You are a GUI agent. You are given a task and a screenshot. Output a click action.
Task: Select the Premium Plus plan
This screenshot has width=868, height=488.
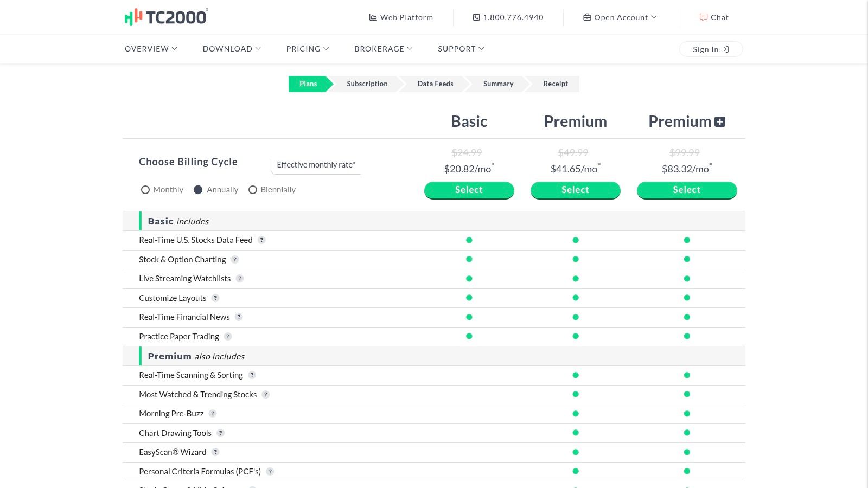click(687, 190)
